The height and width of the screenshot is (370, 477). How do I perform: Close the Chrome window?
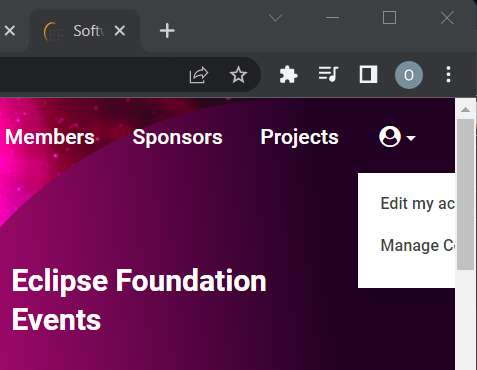pyautogui.click(x=447, y=18)
